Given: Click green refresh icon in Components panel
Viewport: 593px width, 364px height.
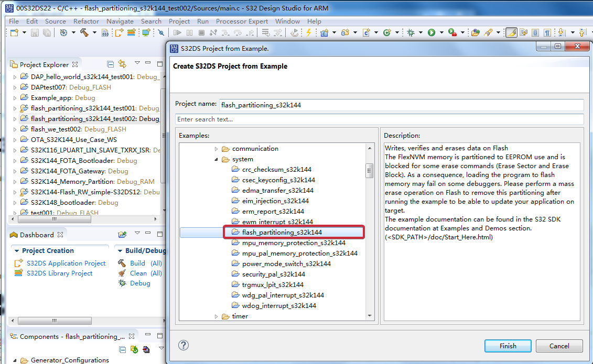Looking at the screenshot, I should pos(134,349).
